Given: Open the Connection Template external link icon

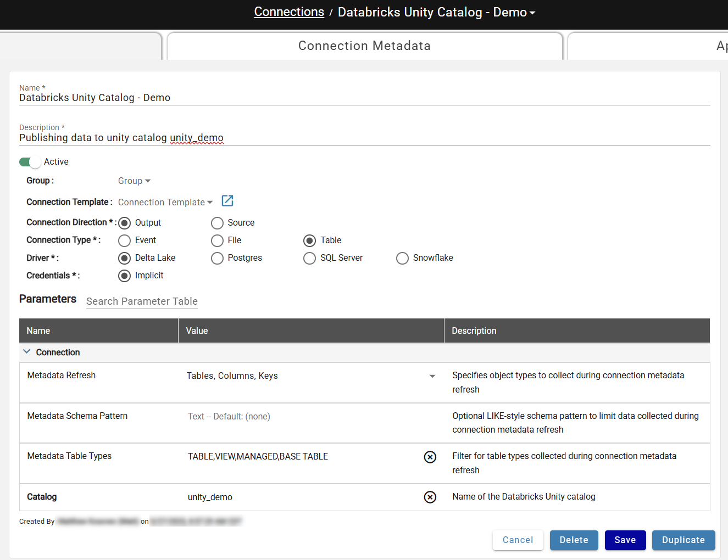Looking at the screenshot, I should point(227,201).
